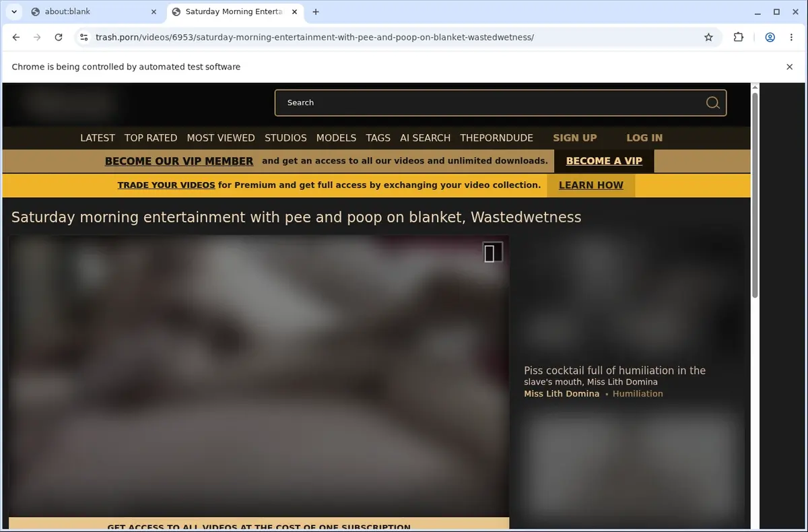Screen dimensions: 808x532
Task: Click the SIGN UP link
Action: 575,137
